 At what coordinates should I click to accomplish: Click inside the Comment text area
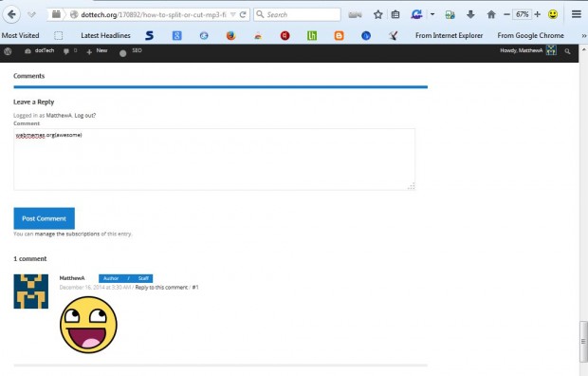pyautogui.click(x=214, y=160)
